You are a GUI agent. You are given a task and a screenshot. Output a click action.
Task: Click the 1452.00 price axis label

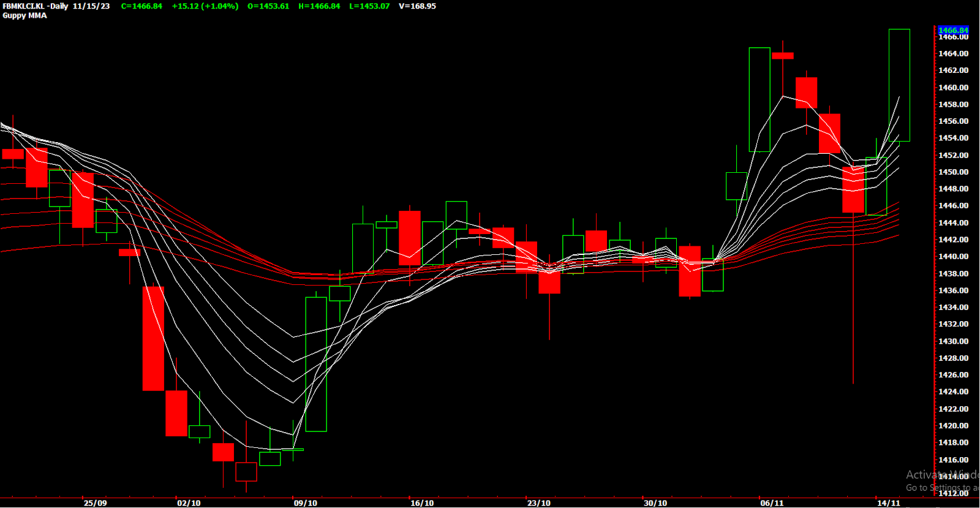(954, 156)
